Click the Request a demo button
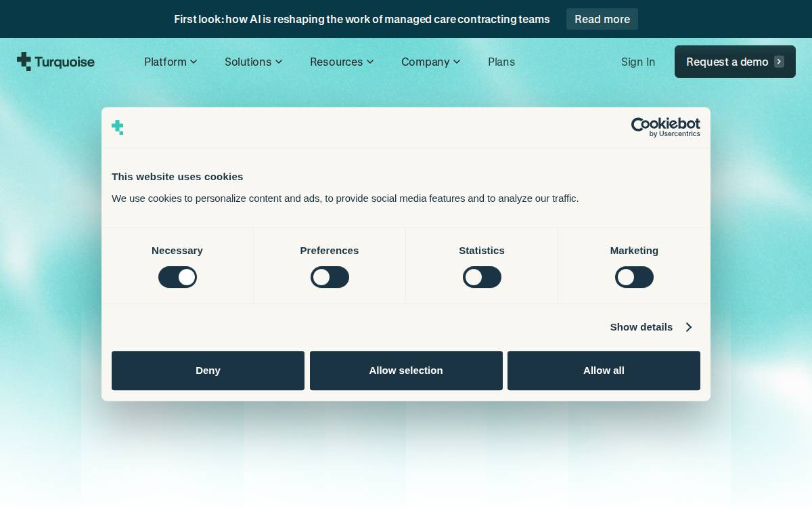The image size is (812, 508). point(735,62)
